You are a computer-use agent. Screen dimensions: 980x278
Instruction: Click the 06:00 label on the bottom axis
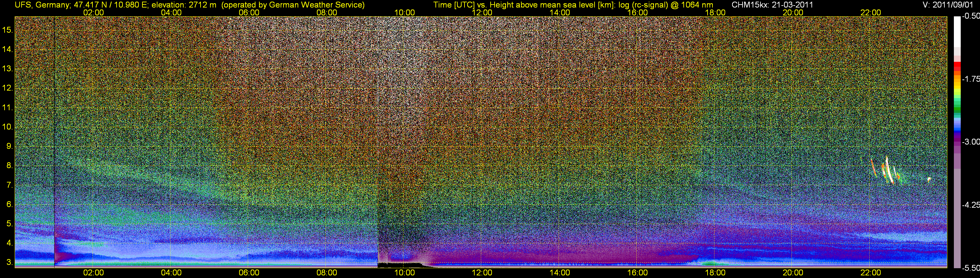click(249, 273)
